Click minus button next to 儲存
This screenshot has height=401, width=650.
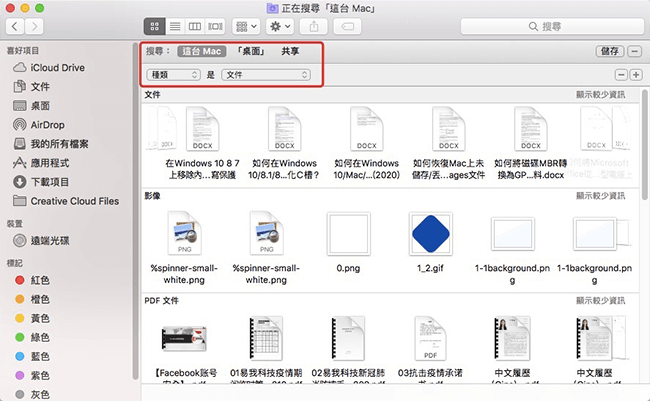tap(634, 51)
